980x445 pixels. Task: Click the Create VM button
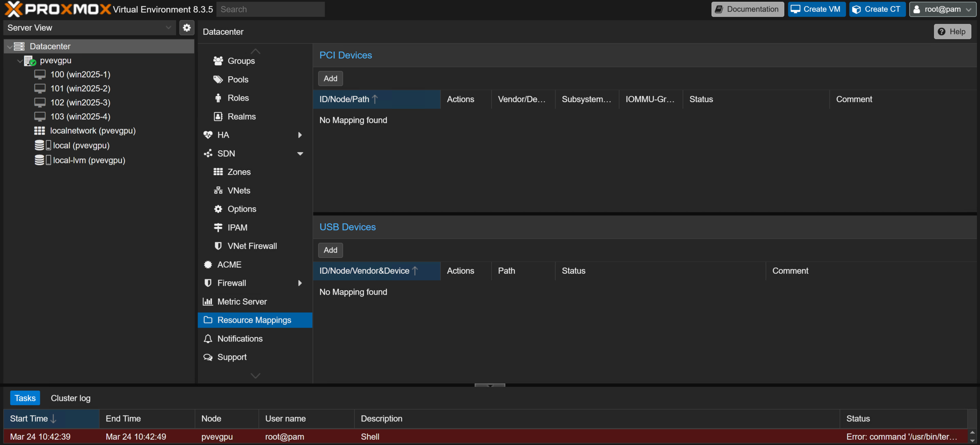817,9
